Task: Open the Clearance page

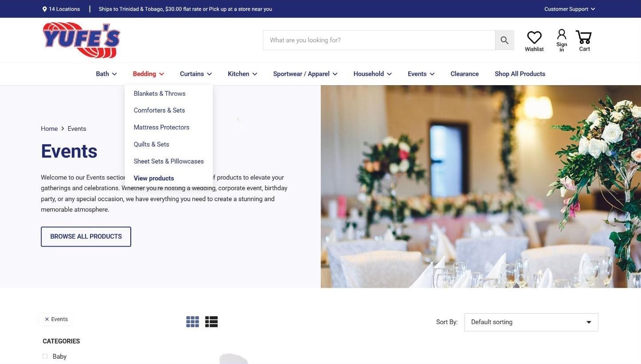Action: pos(465,74)
